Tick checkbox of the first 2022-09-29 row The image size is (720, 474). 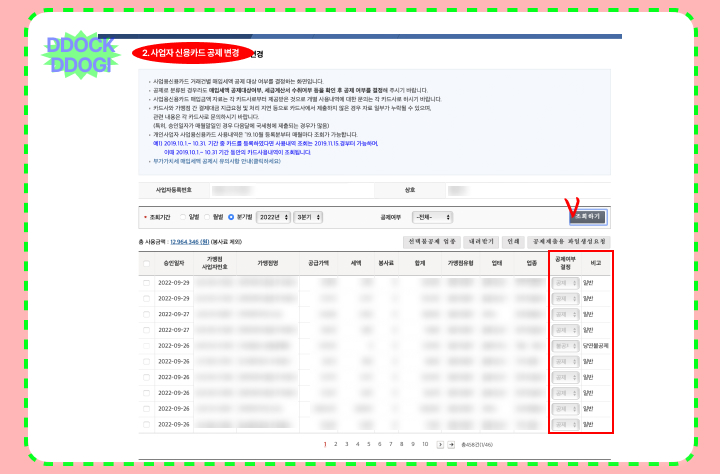click(x=146, y=283)
